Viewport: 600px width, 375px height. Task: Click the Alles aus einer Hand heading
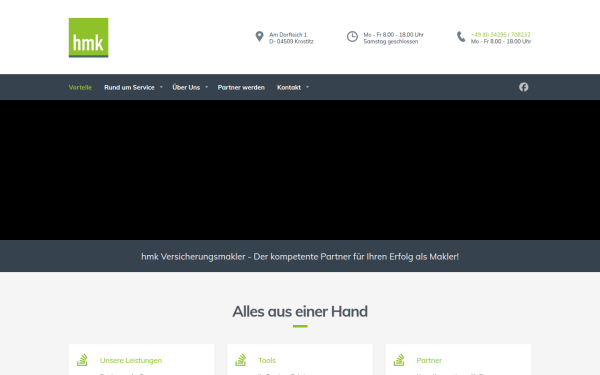(x=300, y=311)
